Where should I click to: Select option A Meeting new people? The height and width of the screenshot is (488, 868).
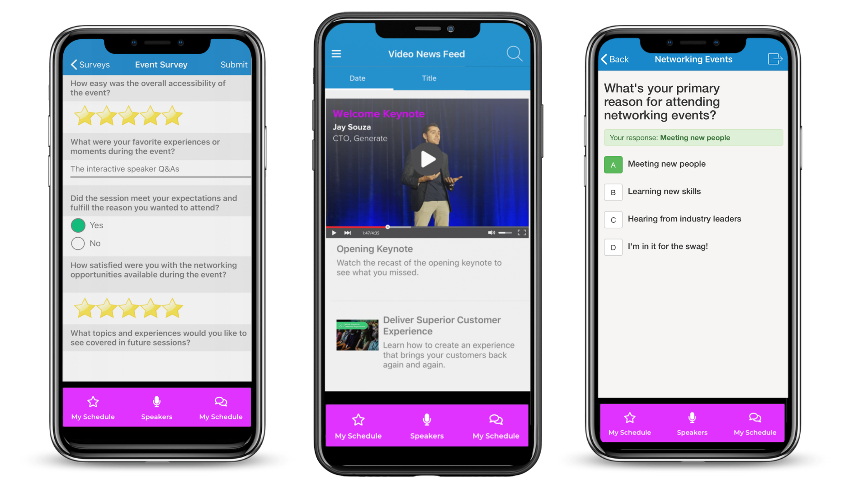613,164
